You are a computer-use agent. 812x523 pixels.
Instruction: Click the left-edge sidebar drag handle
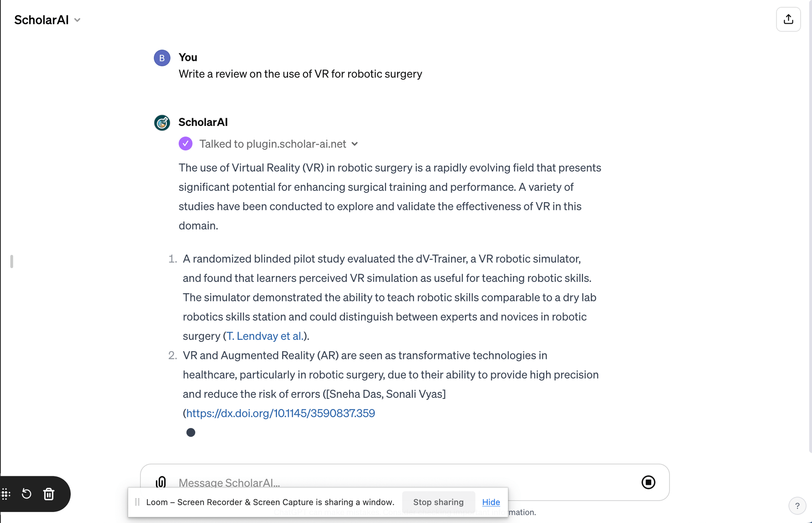12,261
